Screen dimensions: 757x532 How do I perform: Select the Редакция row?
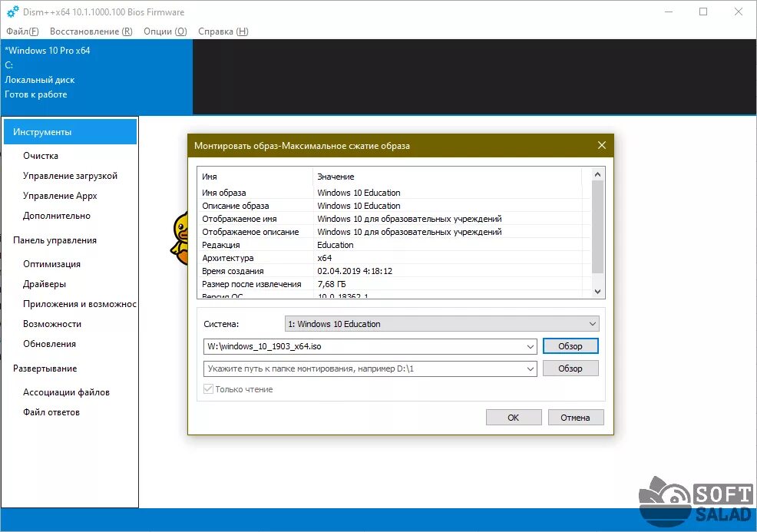[392, 245]
